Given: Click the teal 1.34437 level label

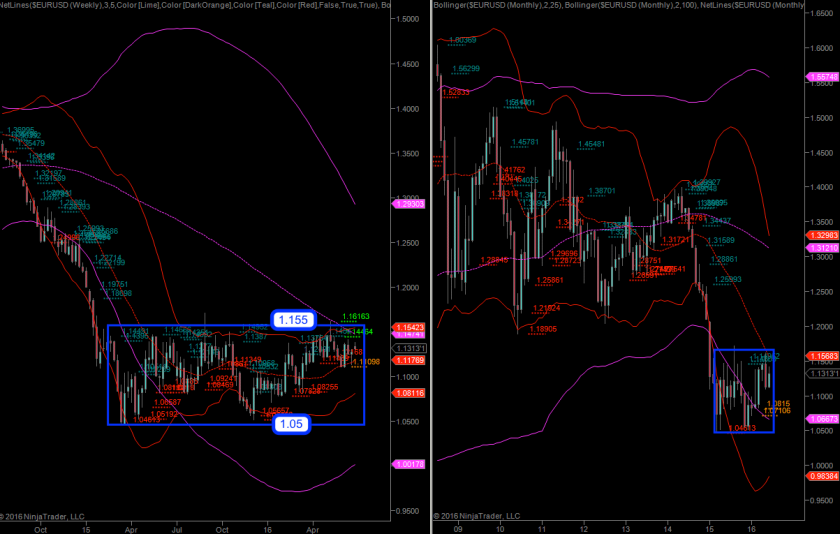Looking at the screenshot, I should point(717,221).
